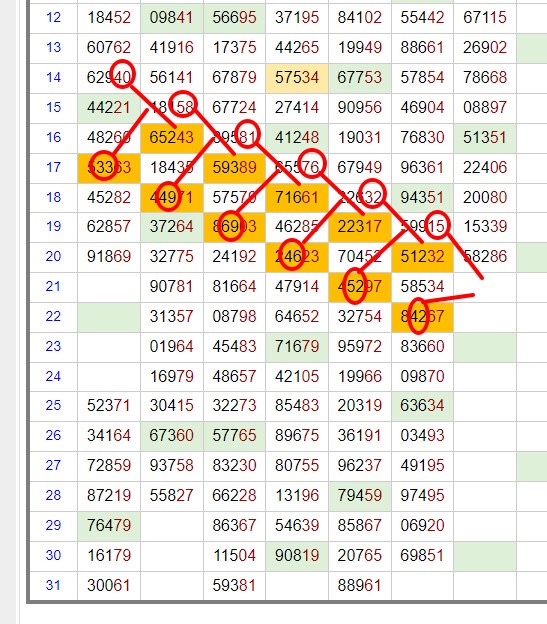
Task: Select green cell 63634
Action: [422, 406]
